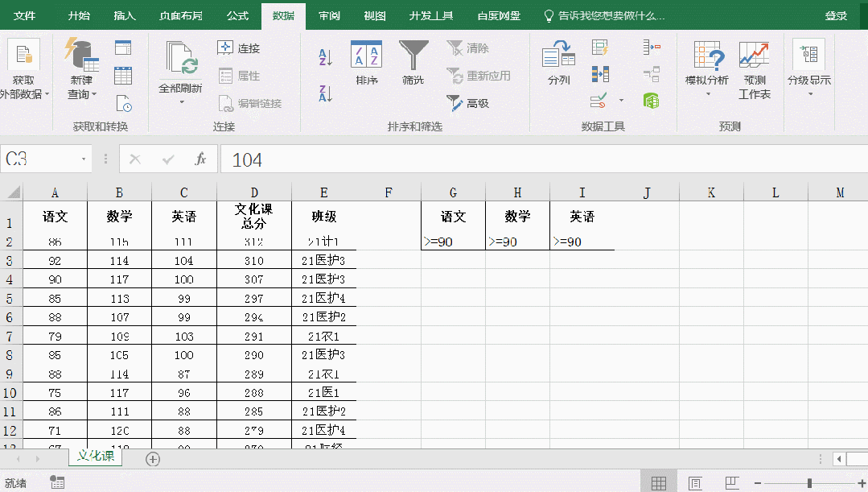Screen dimensions: 868x492
Task: Click the Flash Fill icon
Action: 600,48
